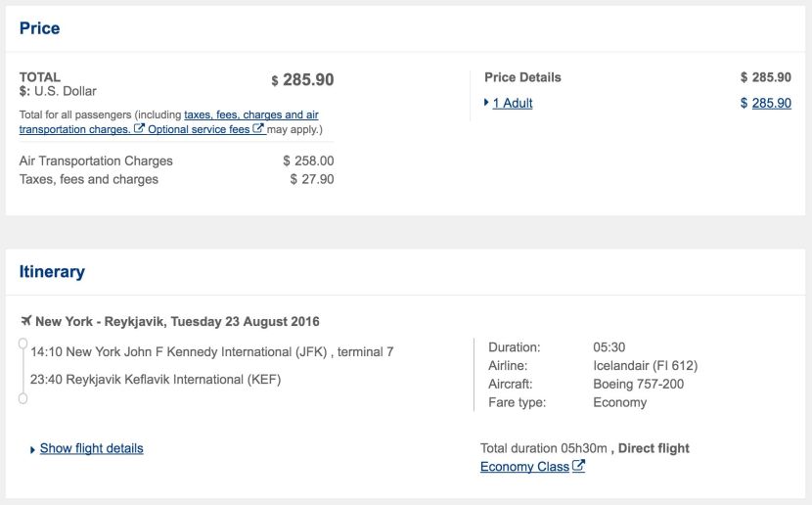Click the Price Details heading

click(x=522, y=77)
